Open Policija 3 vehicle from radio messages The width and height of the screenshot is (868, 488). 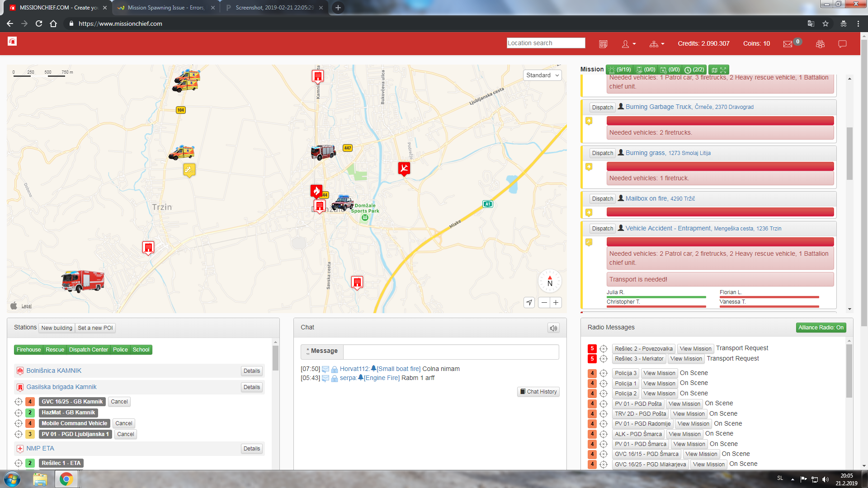tap(626, 373)
